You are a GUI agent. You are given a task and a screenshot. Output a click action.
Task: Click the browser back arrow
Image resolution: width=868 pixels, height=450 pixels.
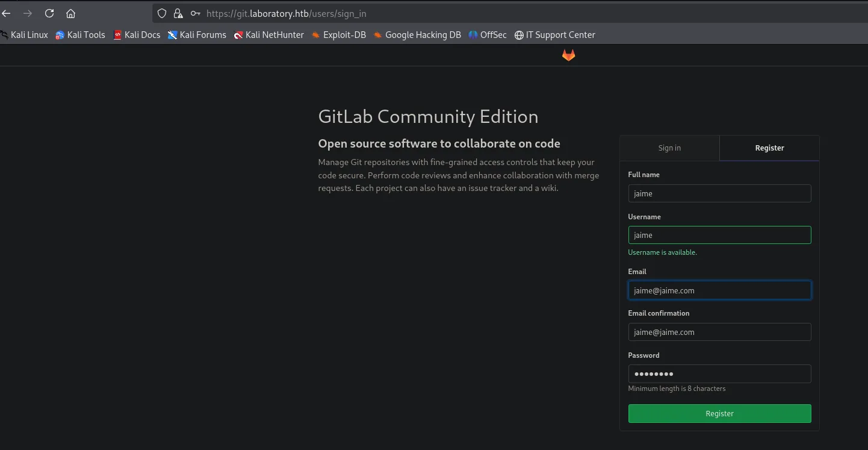[x=5, y=13]
